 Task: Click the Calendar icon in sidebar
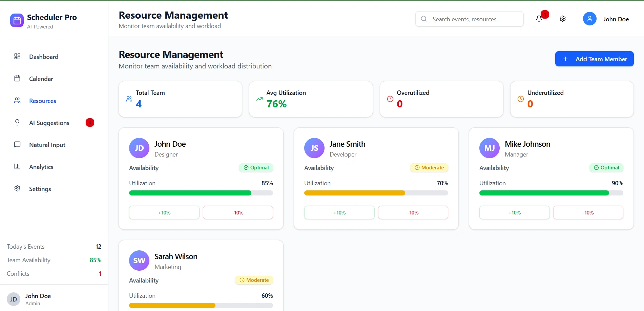[x=17, y=78]
